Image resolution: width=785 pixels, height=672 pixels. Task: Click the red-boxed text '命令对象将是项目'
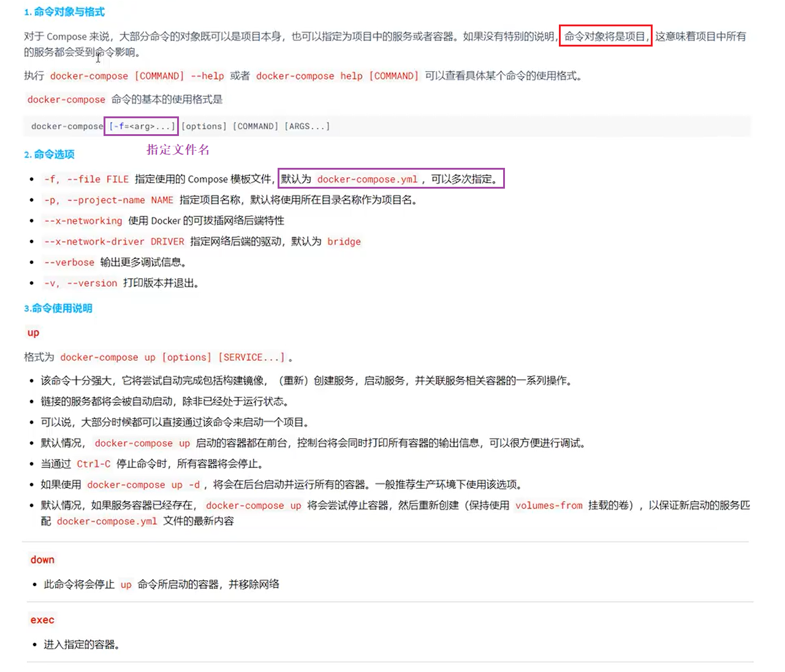(x=605, y=36)
